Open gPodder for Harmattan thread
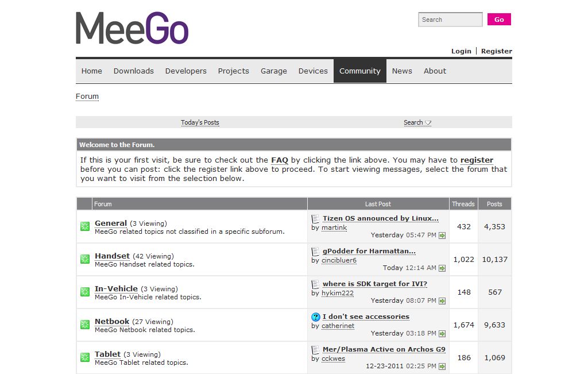This screenshot has width=588, height=374. pyautogui.click(x=369, y=251)
